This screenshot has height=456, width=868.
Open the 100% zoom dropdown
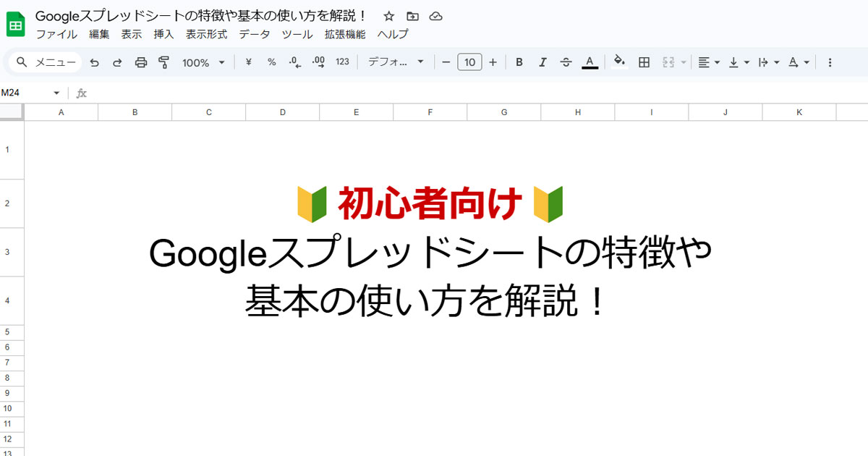click(x=203, y=62)
